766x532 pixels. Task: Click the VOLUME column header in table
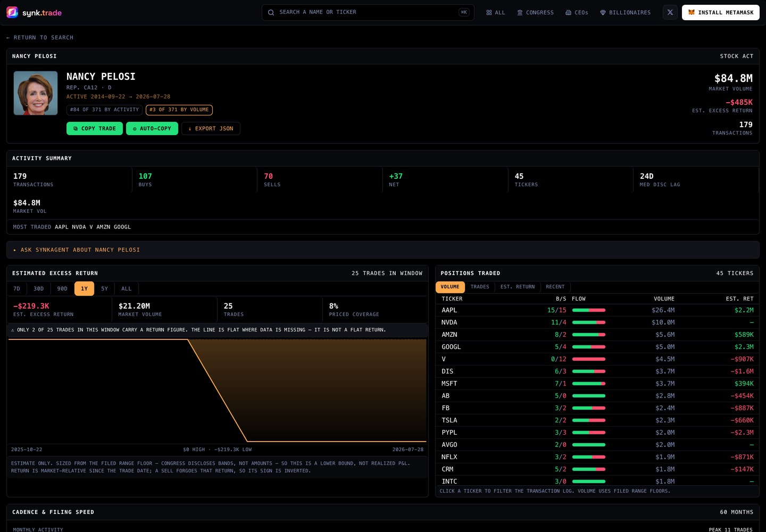coord(664,299)
